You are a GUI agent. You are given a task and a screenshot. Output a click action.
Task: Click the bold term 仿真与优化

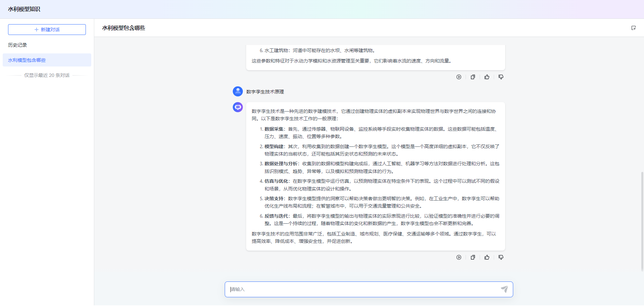(276, 181)
